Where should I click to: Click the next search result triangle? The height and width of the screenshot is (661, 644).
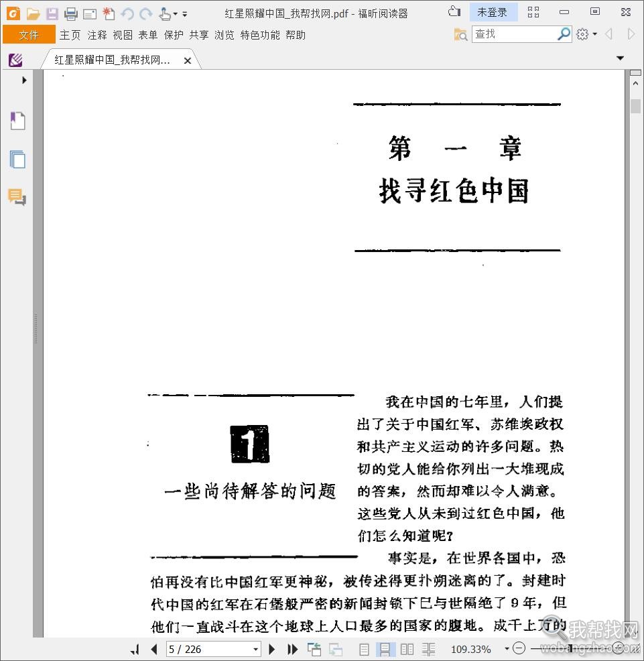tap(631, 34)
